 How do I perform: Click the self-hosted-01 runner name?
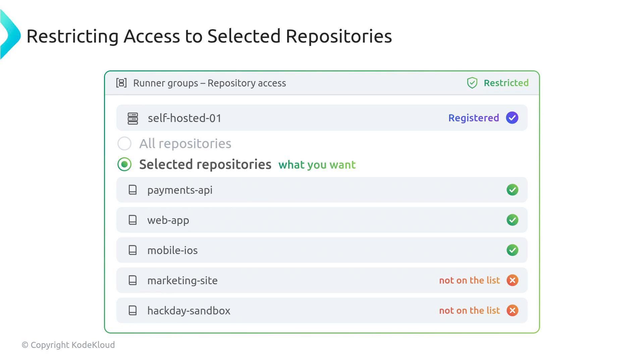[185, 118]
